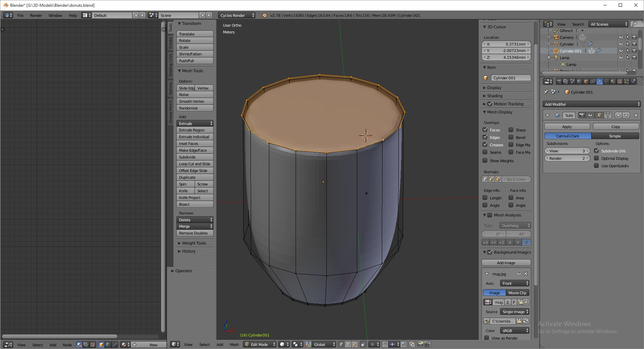Open the Object properties tab cube icon
The image size is (644, 349).
[586, 81]
